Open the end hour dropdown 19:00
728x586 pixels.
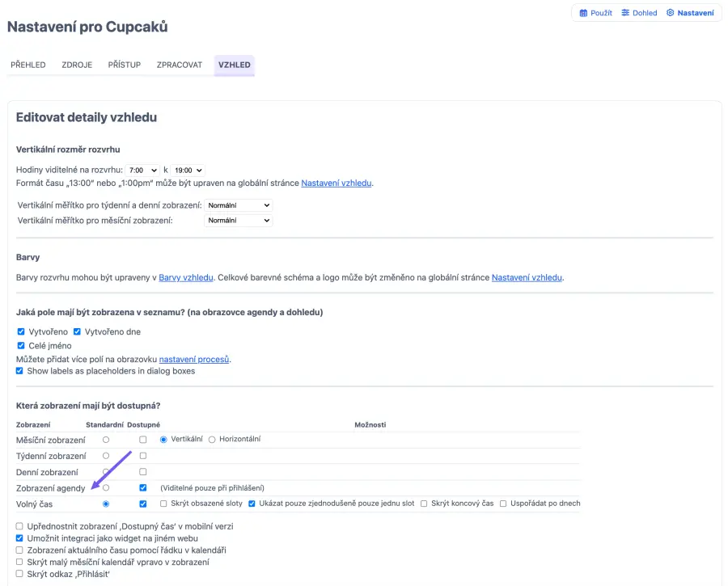pyautogui.click(x=188, y=171)
